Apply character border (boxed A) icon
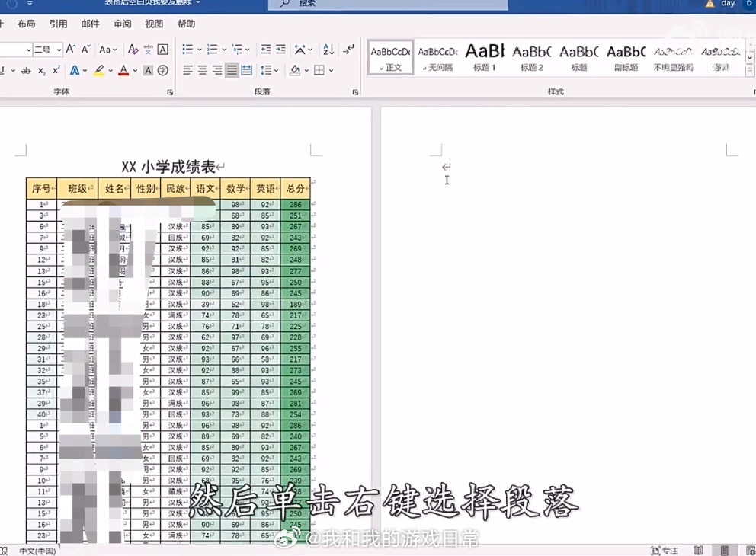Screen dimensions: 756x556 click(163, 50)
